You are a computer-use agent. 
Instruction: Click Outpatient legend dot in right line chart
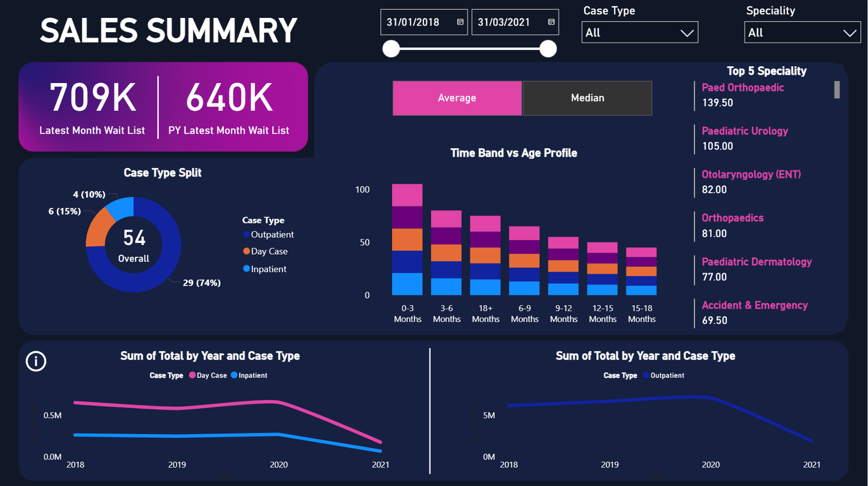click(646, 375)
